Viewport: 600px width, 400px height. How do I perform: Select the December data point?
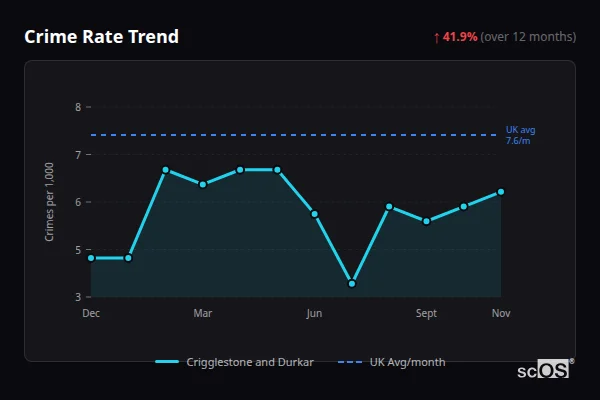(91, 258)
